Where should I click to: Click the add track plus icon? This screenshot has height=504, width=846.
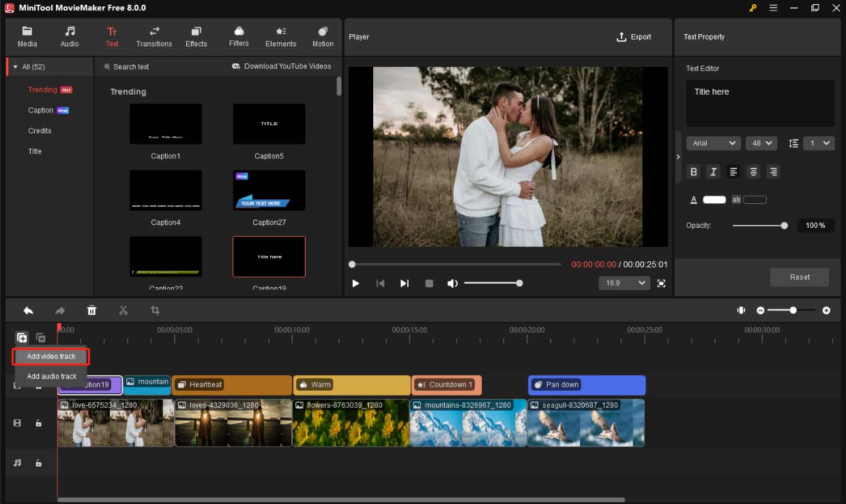click(x=22, y=338)
